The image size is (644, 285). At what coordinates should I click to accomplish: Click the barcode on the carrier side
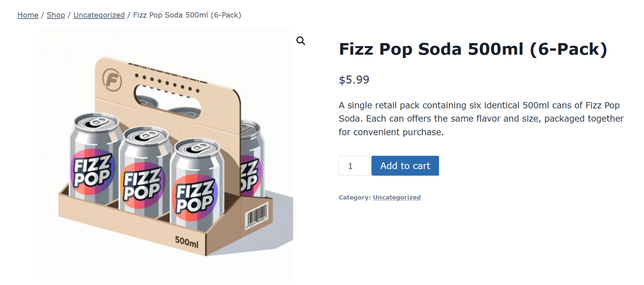(x=256, y=216)
